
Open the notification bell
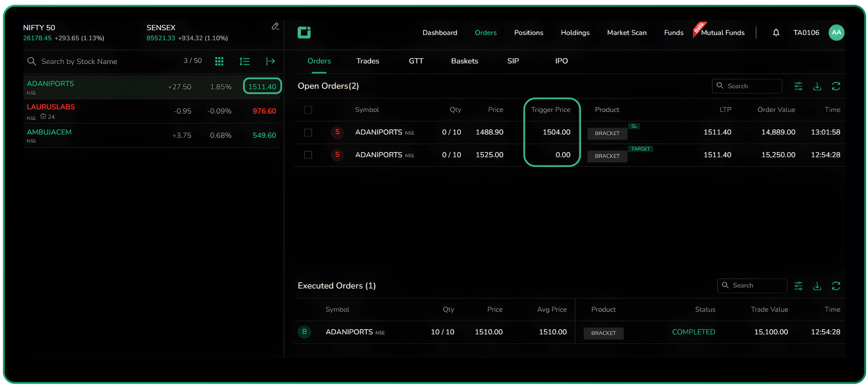[776, 32]
